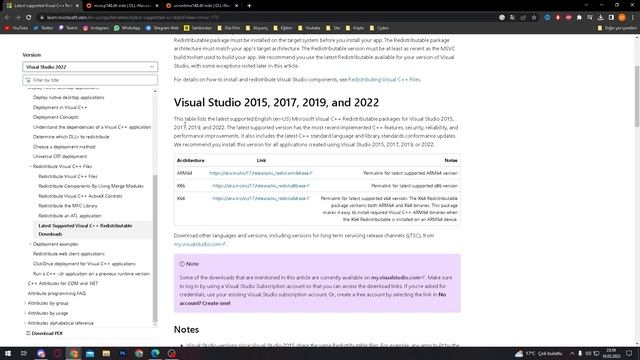The width and height of the screenshot is (640, 360).
Task: Open Attribute programming FAQ article
Action: click(x=57, y=293)
